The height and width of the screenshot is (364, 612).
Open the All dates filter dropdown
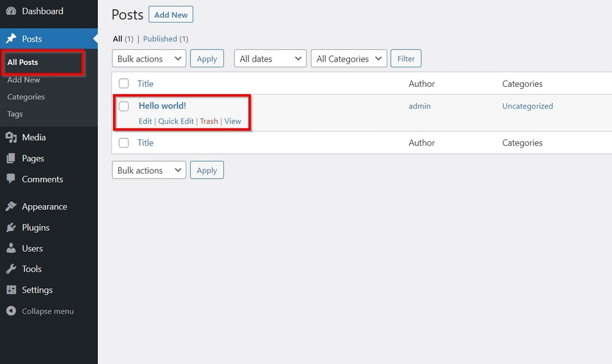point(270,59)
